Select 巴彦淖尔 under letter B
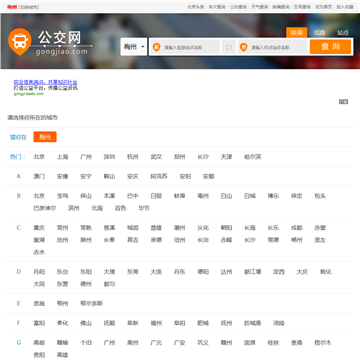 tap(45, 208)
